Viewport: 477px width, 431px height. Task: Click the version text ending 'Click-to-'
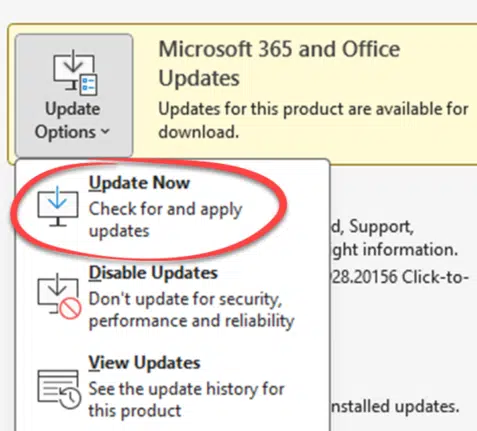[x=400, y=277]
